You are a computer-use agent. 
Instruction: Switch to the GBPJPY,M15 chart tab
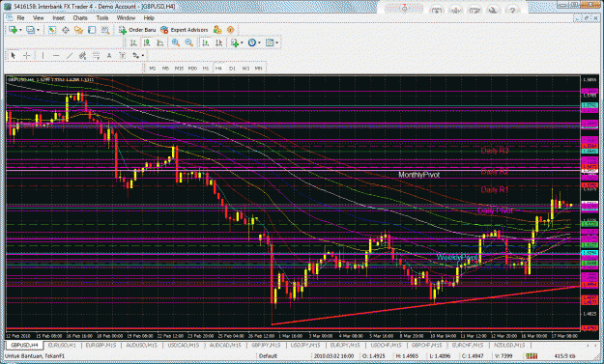pos(266,345)
